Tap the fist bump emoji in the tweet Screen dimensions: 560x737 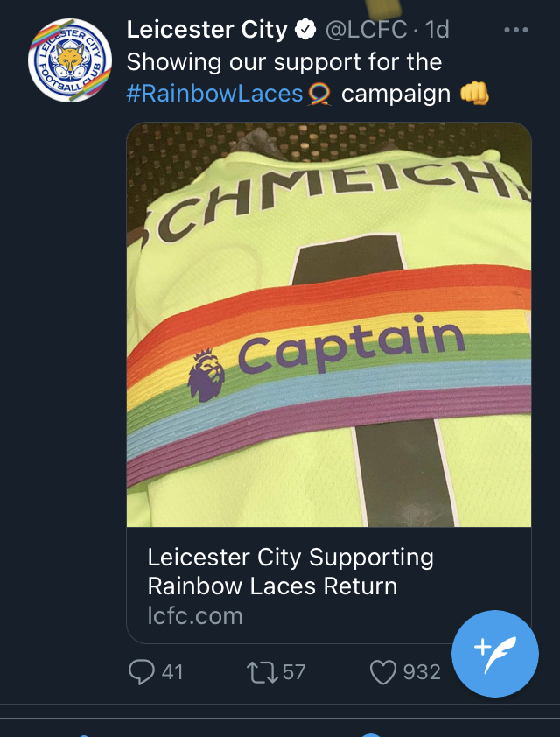[476, 92]
